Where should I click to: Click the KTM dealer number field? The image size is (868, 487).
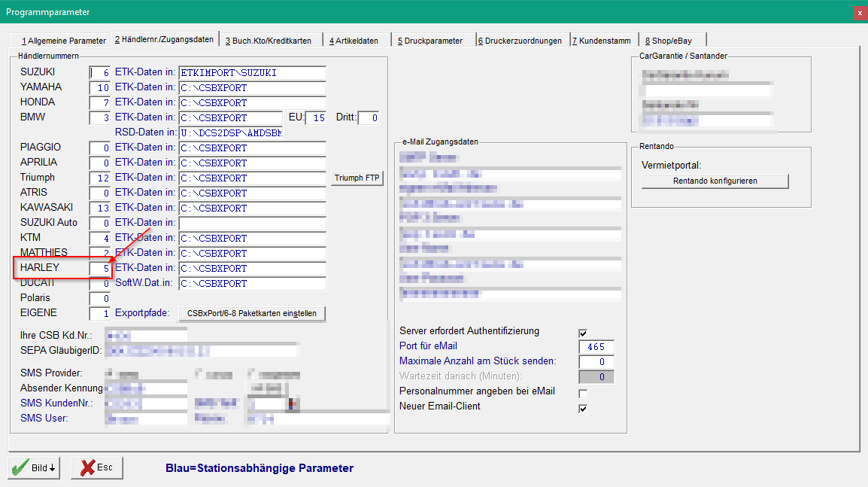[x=99, y=239]
